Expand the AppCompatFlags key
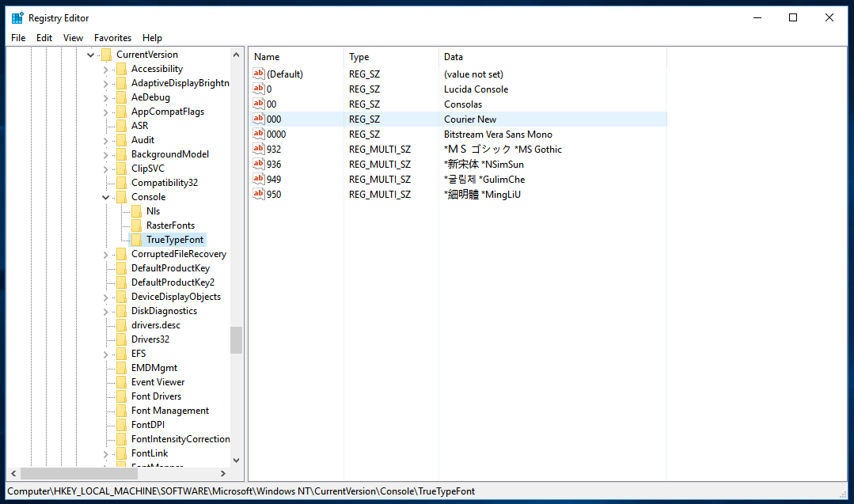This screenshot has width=854, height=504. click(105, 112)
